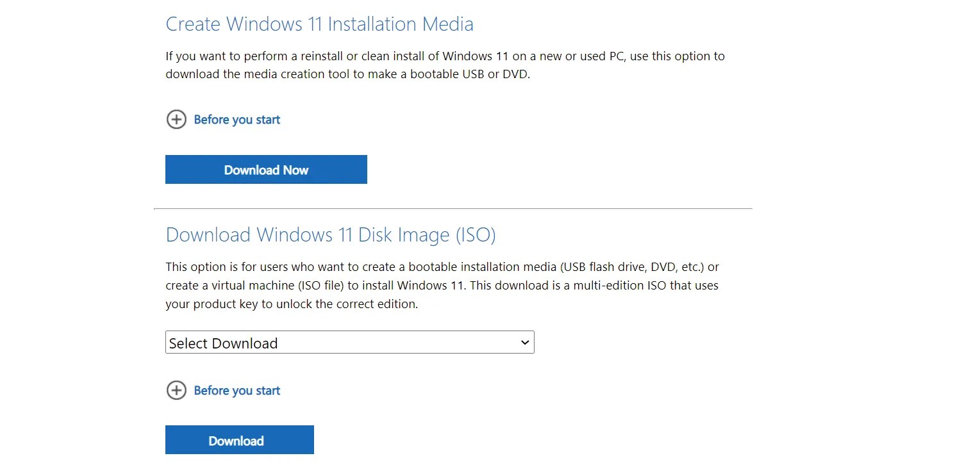Screen dimensions: 980x474
Task: Expand Before you start under Installation Media section
Action: coord(223,119)
